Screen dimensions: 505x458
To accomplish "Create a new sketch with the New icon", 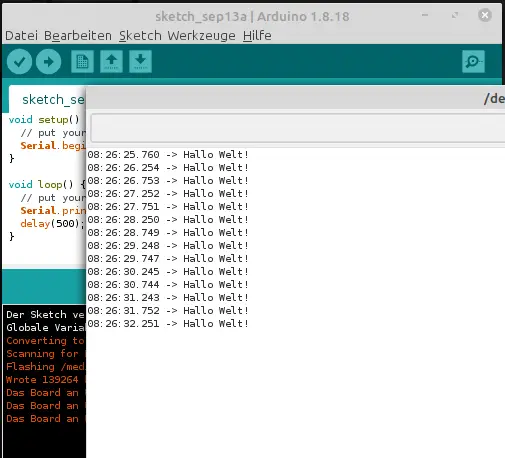I will (82, 62).
